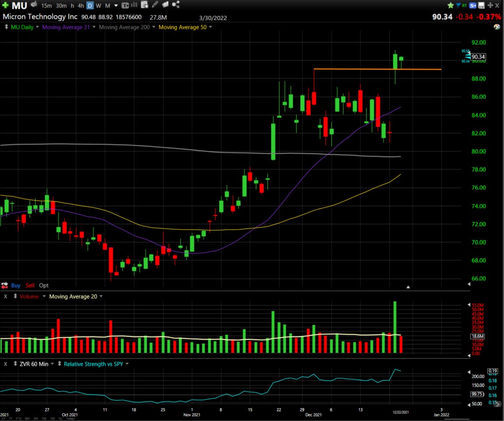Click the reorder arrows before Relative Strength
The image size is (504, 421).
(59, 364)
